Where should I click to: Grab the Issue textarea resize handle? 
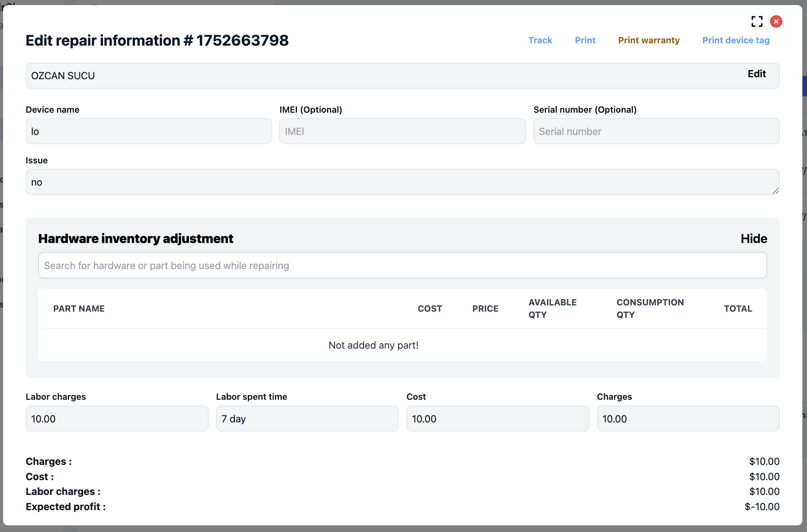[775, 191]
